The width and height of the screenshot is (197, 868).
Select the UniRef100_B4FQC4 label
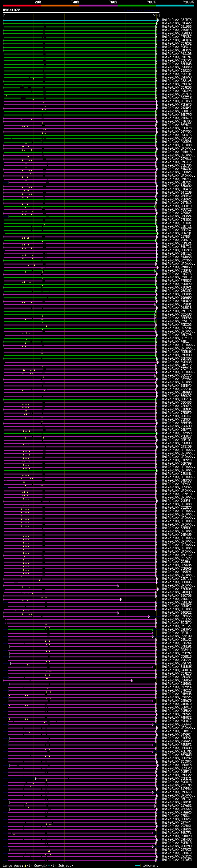(x=177, y=40)
